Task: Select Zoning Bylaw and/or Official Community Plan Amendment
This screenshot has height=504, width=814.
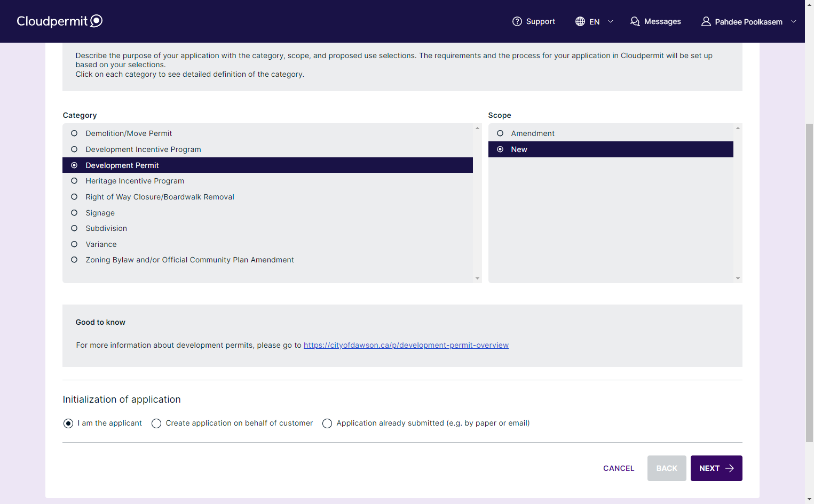Action: 267,260
